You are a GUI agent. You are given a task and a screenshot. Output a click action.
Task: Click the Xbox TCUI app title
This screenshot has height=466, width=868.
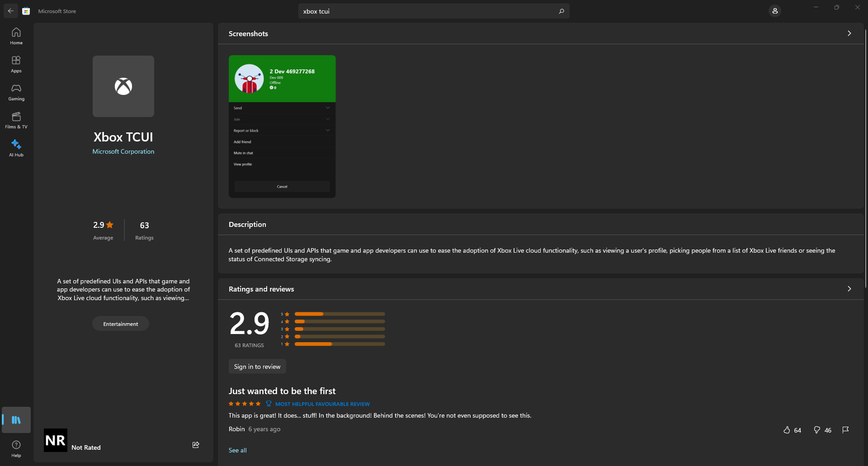coord(123,137)
